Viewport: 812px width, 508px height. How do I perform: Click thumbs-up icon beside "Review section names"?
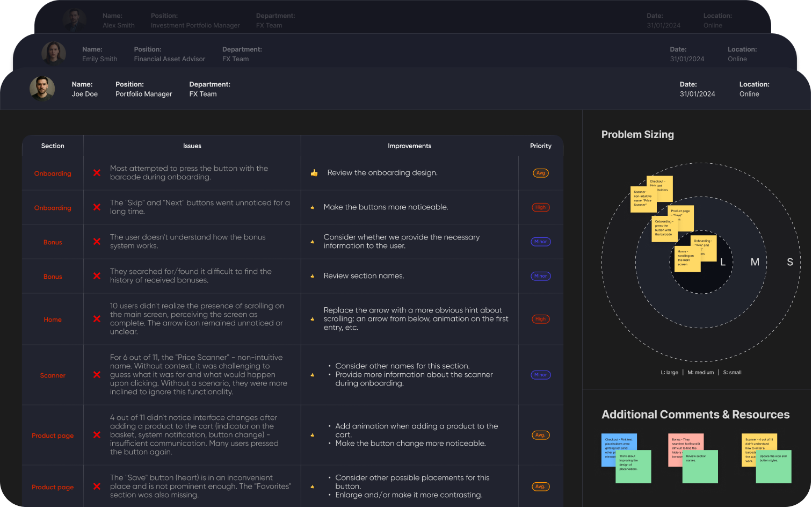pos(312,276)
